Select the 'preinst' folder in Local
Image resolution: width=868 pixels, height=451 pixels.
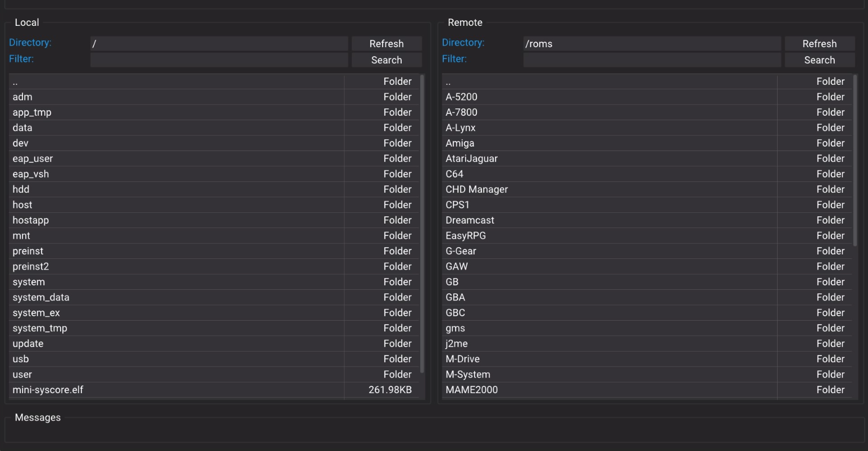point(214,251)
